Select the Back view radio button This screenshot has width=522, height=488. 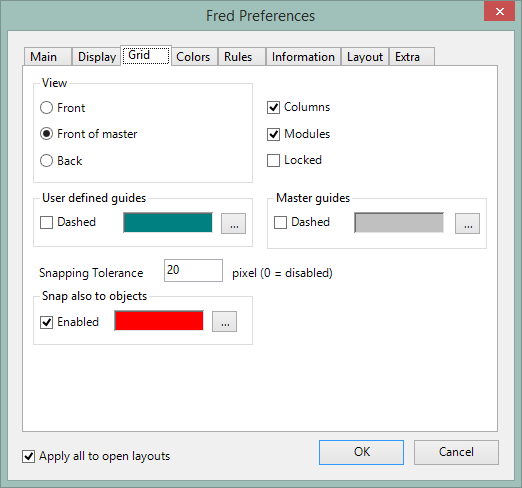46,161
